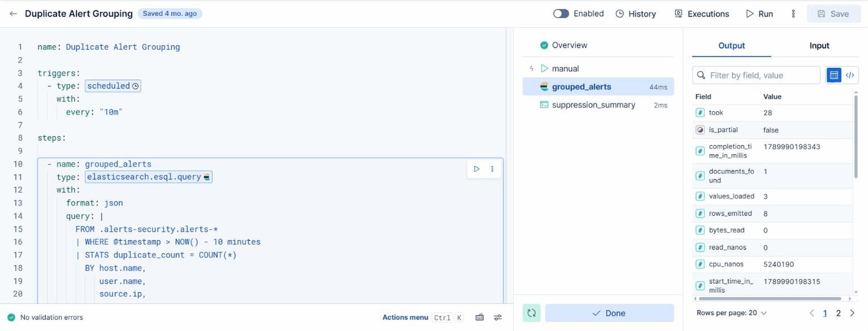Image resolution: width=868 pixels, height=331 pixels.
Task: Click the documents_found field row
Action: (x=773, y=176)
